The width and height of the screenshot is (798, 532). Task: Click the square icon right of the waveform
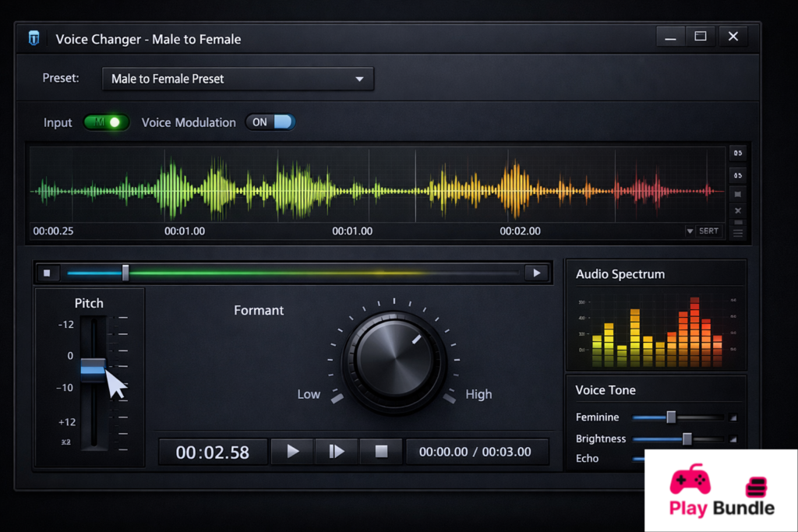tap(737, 193)
